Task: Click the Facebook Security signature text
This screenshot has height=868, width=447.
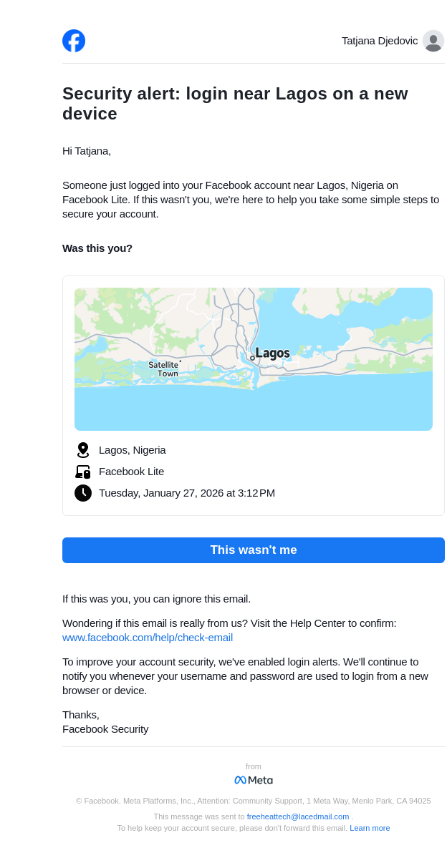Action: [105, 729]
